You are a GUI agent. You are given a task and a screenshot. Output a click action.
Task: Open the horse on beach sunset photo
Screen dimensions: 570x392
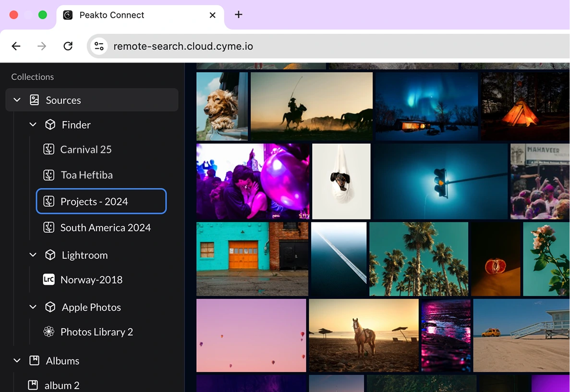pos(364,335)
